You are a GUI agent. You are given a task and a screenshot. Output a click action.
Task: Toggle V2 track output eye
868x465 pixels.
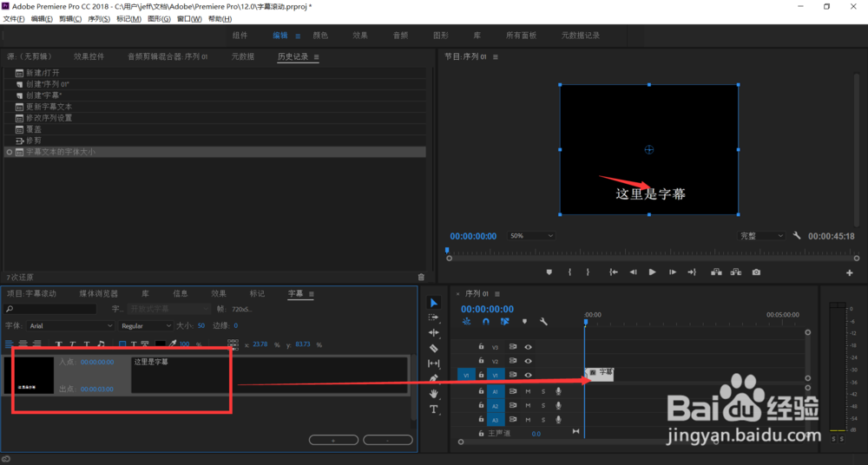click(528, 361)
